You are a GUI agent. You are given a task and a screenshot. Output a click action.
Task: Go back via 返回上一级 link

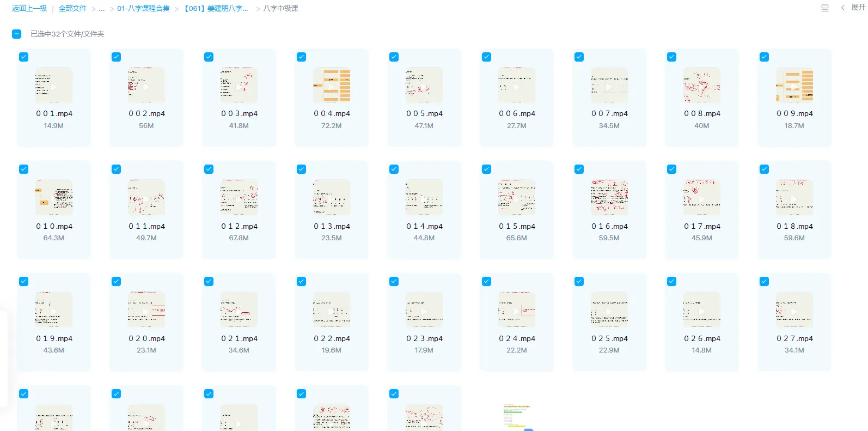29,8
